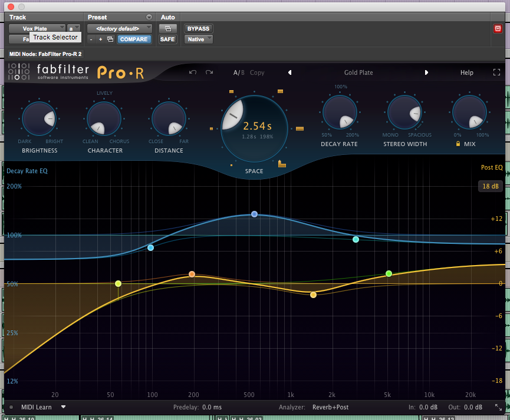Click the Stereo Width knob
This screenshot has width=510, height=420.
(404, 112)
